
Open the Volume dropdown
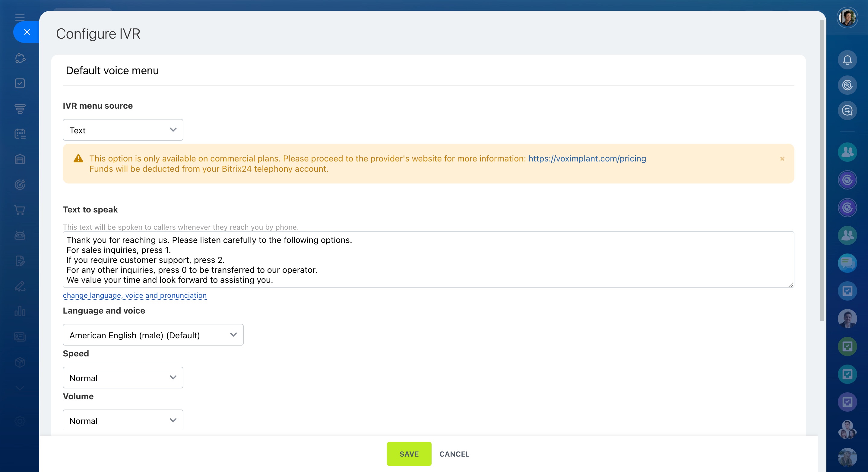[x=123, y=420]
